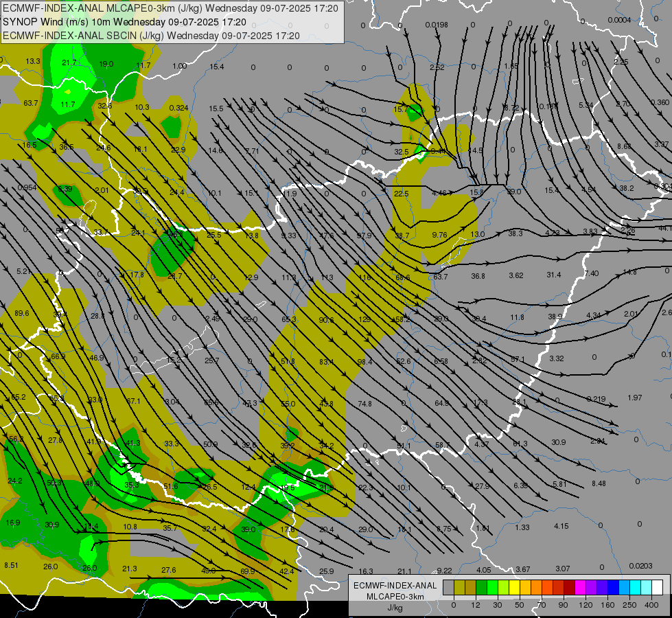Click the grid value '97.9'
The image size is (672, 618).
click(364, 236)
